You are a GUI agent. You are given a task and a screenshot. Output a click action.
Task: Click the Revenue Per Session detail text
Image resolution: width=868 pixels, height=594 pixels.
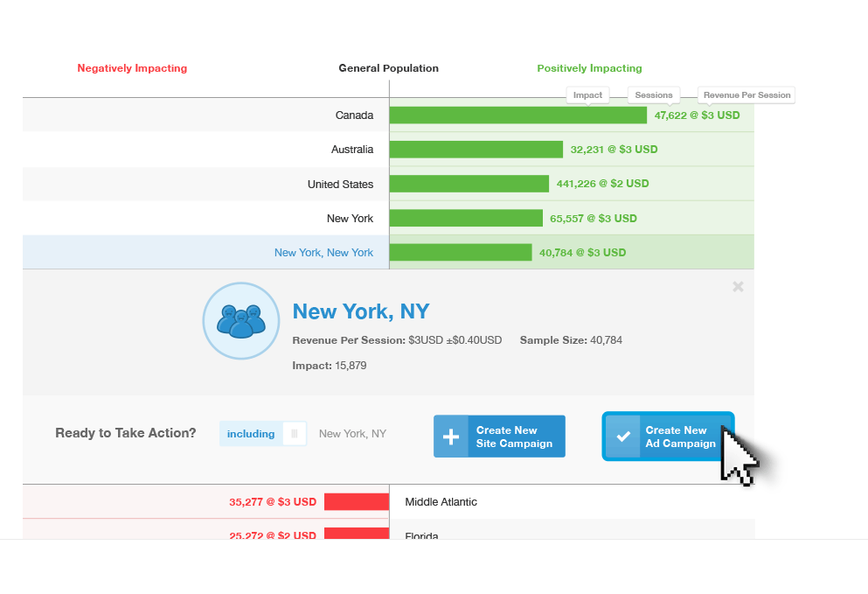pyautogui.click(x=397, y=340)
